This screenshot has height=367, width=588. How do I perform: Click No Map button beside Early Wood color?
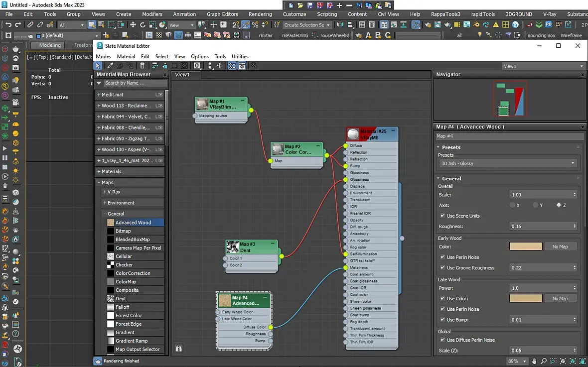(x=560, y=246)
